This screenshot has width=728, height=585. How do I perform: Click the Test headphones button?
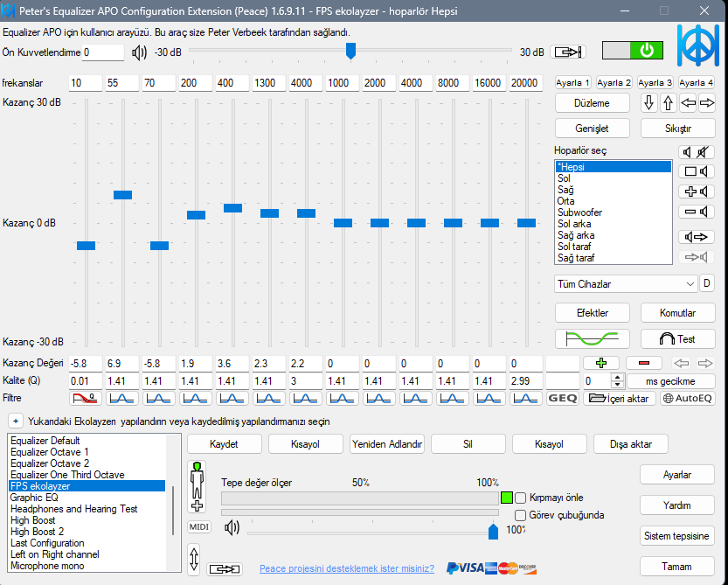pos(677,339)
